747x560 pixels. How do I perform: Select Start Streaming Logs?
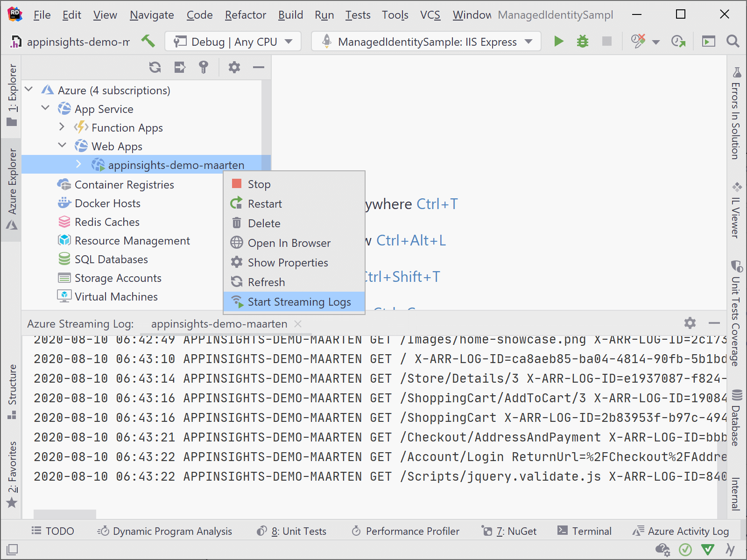(294, 301)
